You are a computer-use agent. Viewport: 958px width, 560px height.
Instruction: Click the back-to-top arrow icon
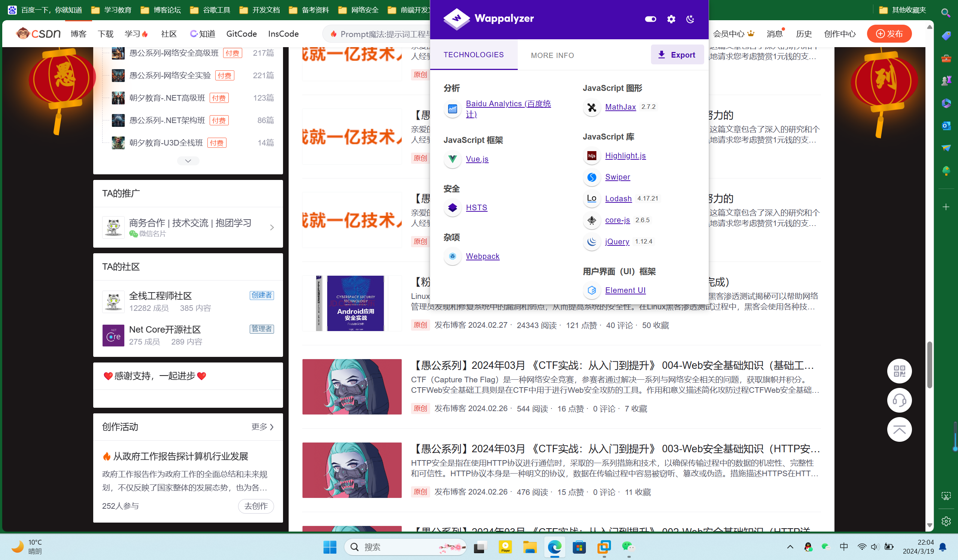[x=900, y=429]
